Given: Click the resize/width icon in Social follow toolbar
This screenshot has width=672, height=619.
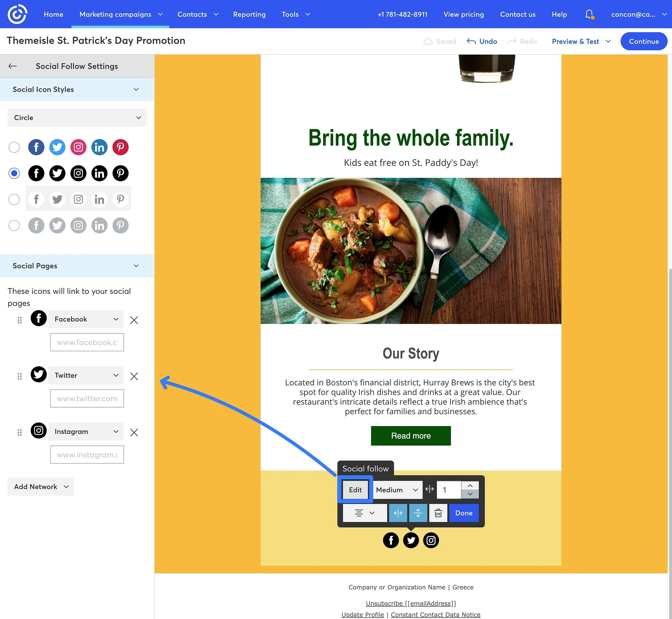Looking at the screenshot, I should click(x=430, y=489).
